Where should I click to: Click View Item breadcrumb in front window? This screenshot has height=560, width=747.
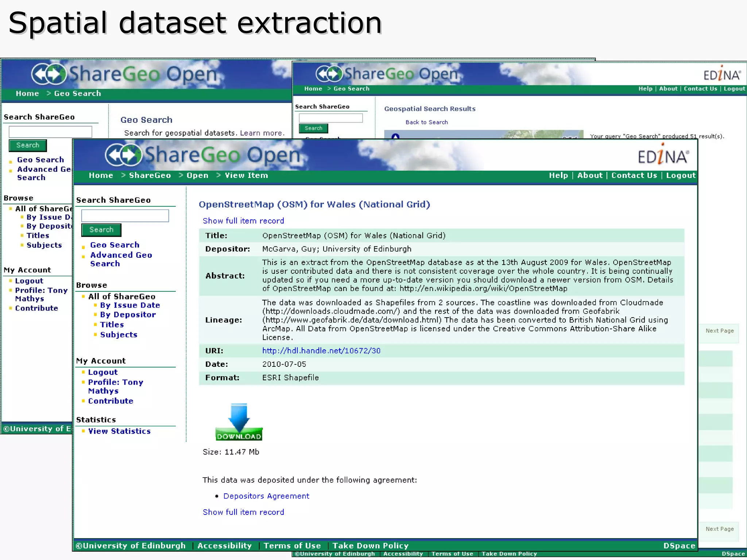(x=246, y=175)
